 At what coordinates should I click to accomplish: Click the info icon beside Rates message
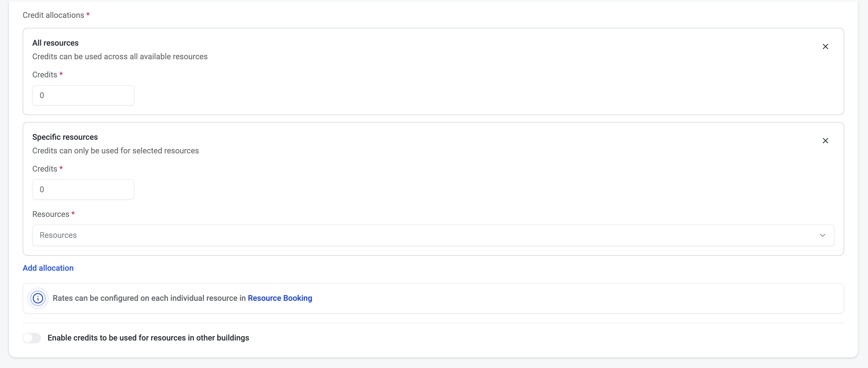(38, 298)
